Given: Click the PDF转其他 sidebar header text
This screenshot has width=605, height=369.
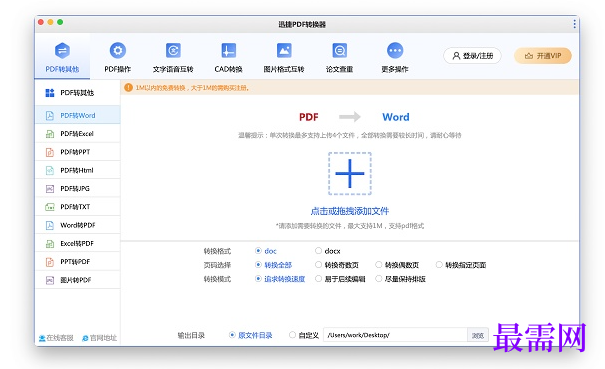Looking at the screenshot, I should (77, 93).
